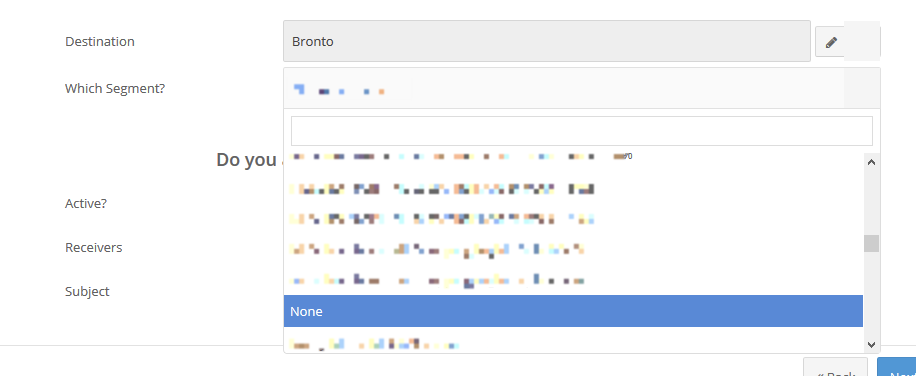The height and width of the screenshot is (376, 916).
Task: Click the scroll-down arrow of the segment list
Action: pos(871,345)
